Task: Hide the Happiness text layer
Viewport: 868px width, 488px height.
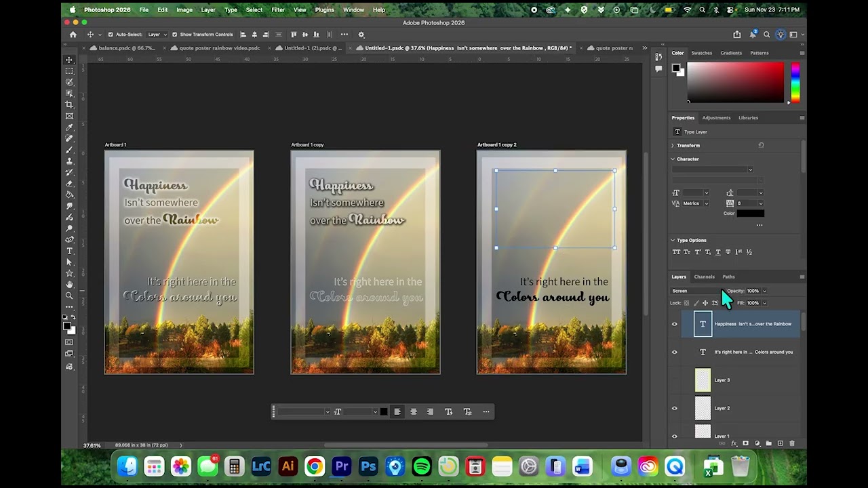Action: coord(674,324)
